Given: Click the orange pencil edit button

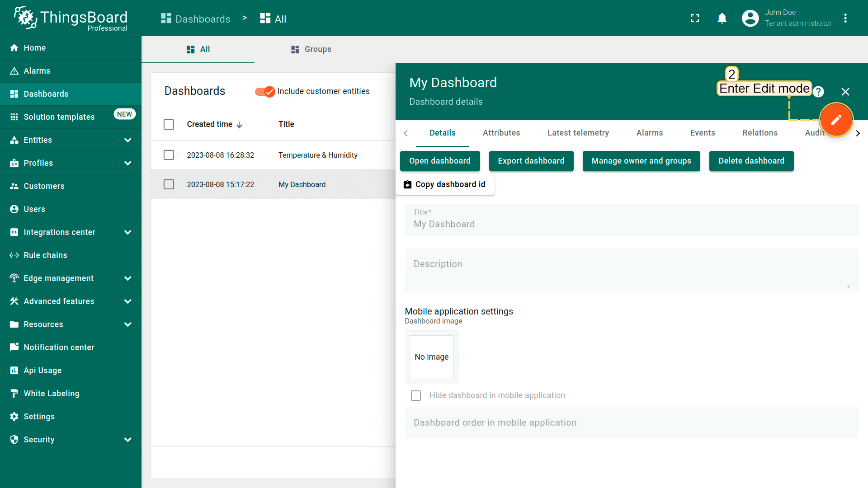Looking at the screenshot, I should (x=836, y=120).
